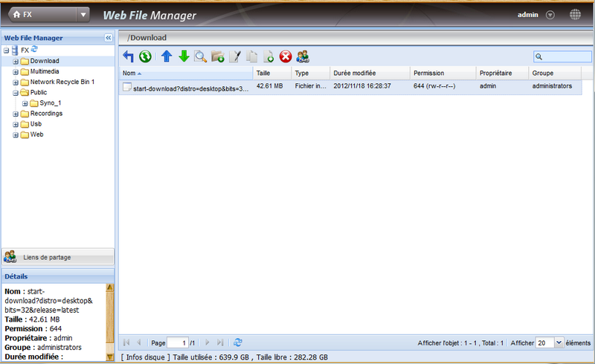Select the Public folder
Viewport: 595px width, 364px height.
(x=39, y=92)
